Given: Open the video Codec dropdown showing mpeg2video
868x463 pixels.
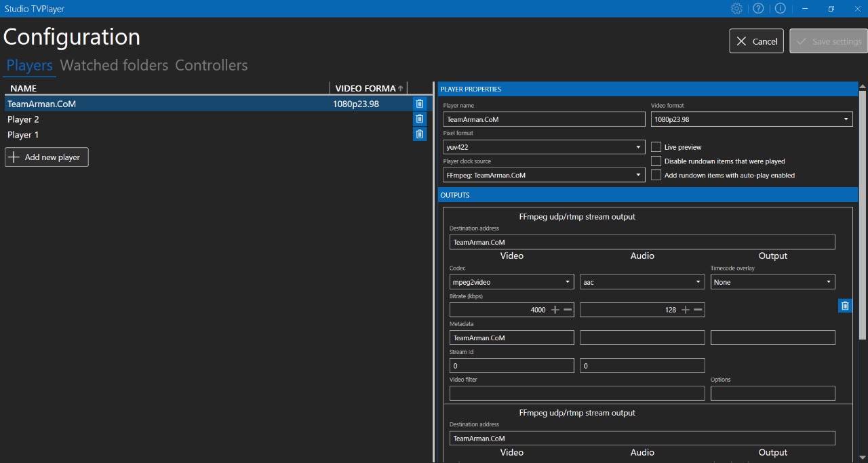Looking at the screenshot, I should point(512,282).
